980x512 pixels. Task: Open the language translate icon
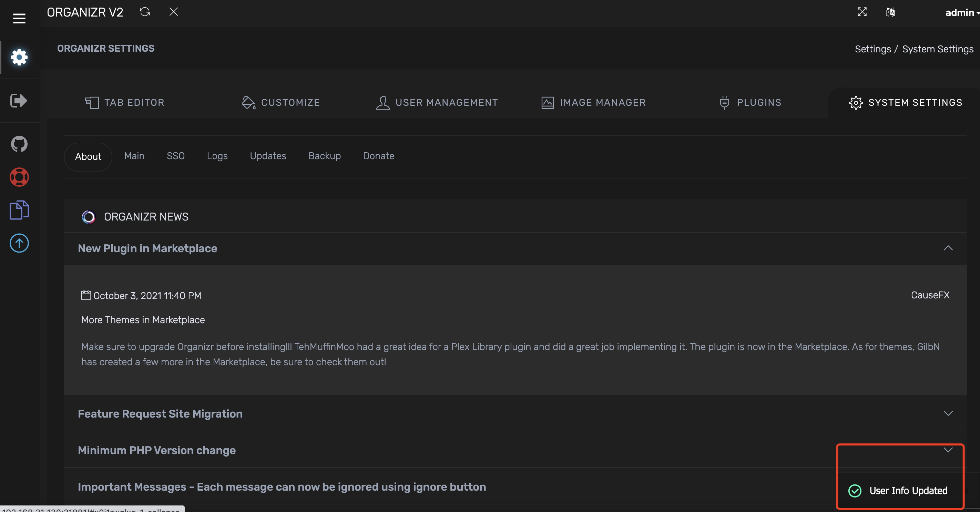click(x=890, y=12)
